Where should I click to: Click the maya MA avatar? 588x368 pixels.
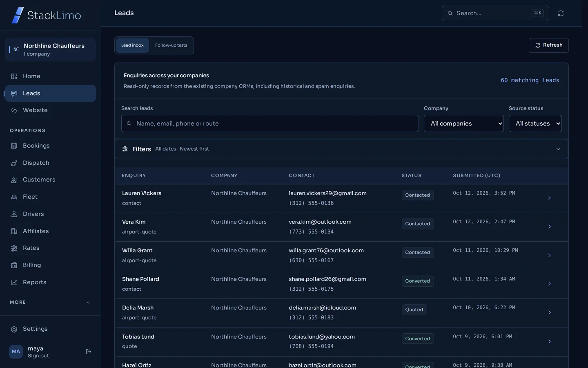tap(16, 352)
